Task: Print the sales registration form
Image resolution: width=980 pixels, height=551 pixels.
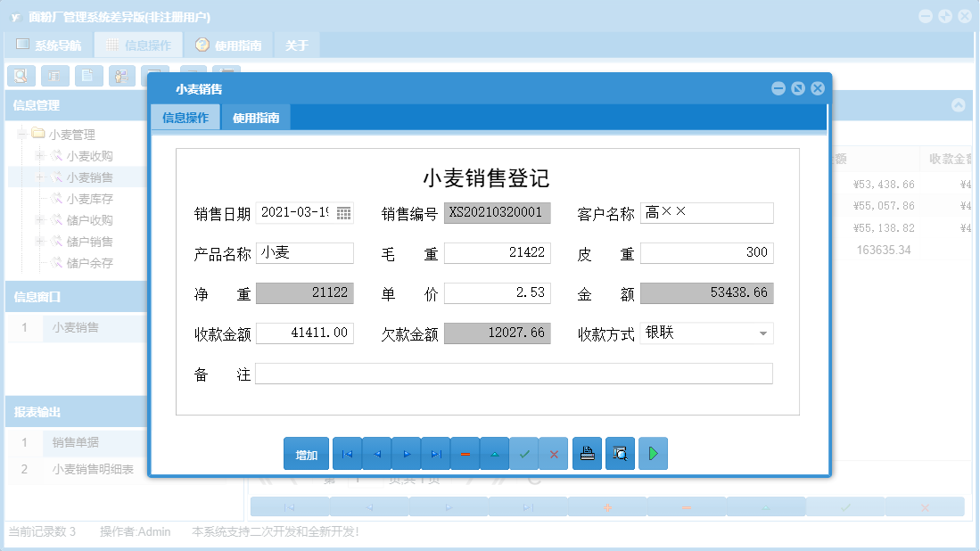Action: point(587,453)
